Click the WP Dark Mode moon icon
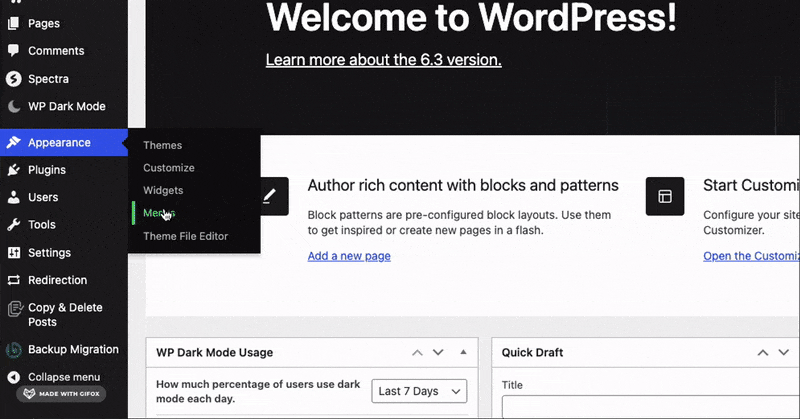This screenshot has width=800, height=419. 14,106
